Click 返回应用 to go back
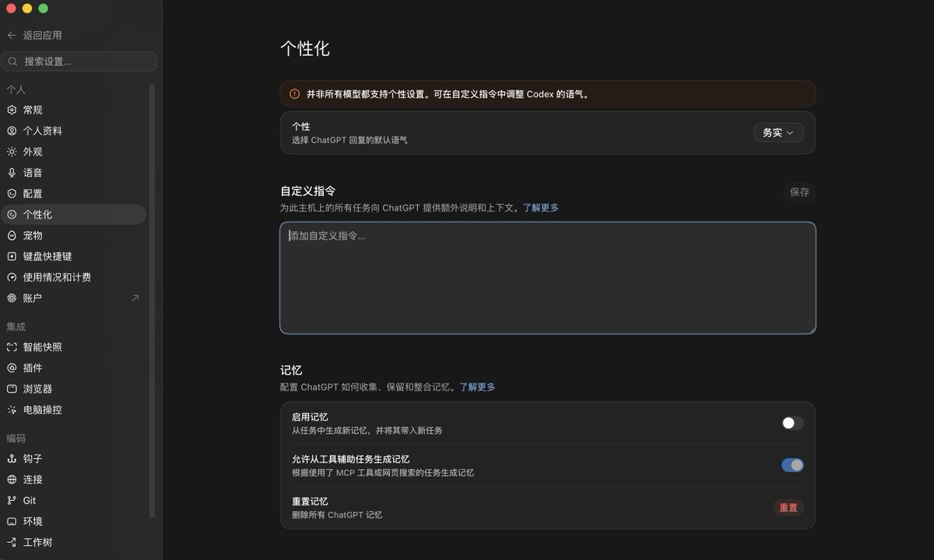Screen dimensions: 934x560 tap(34, 35)
